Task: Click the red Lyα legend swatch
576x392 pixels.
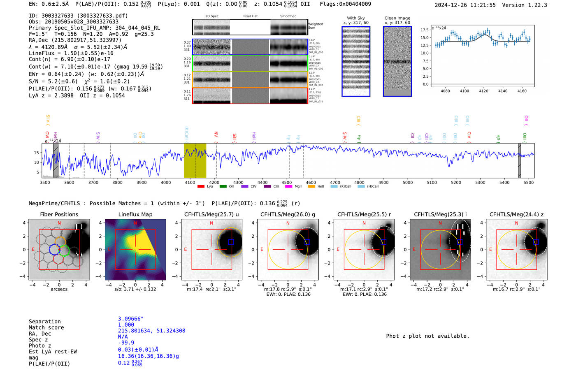Action: [x=201, y=186]
